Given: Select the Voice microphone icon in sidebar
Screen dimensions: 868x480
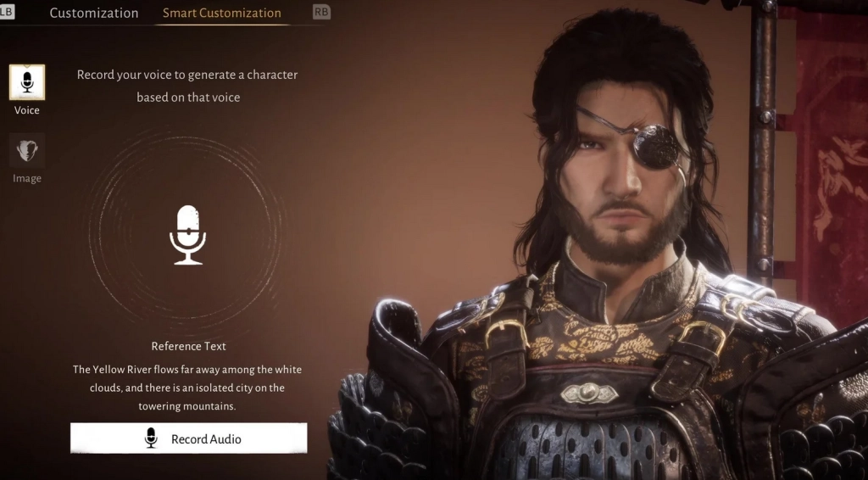Looking at the screenshot, I should (27, 82).
